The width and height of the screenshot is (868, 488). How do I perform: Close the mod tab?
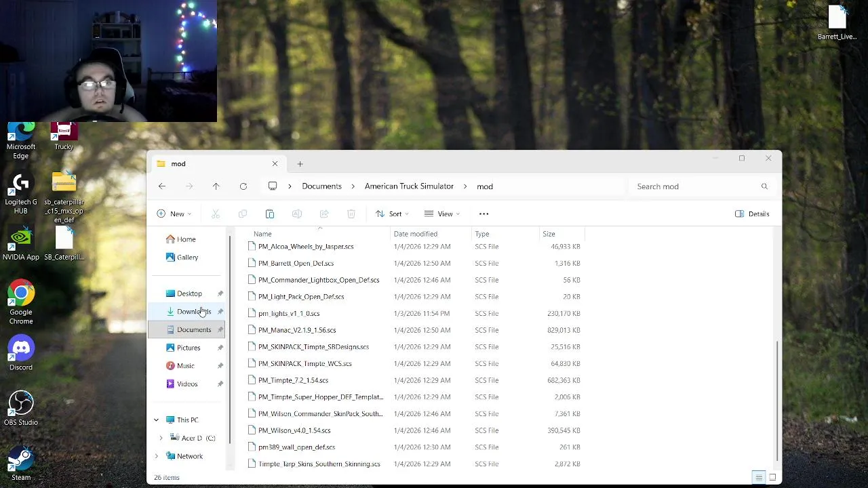[x=275, y=164]
